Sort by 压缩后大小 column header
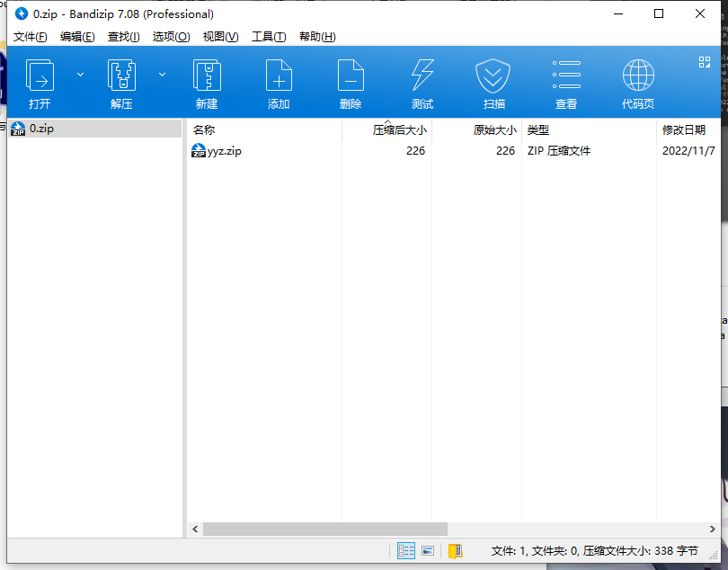 (x=386, y=130)
